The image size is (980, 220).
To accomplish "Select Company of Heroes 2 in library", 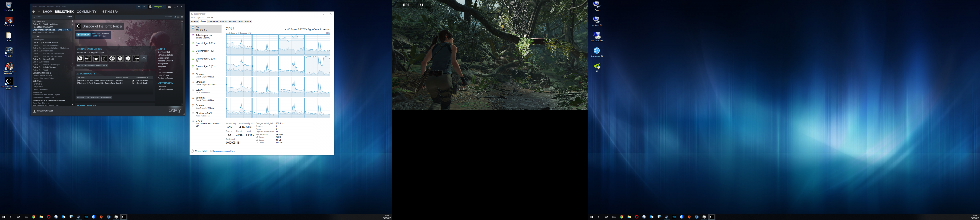I will (x=42, y=73).
